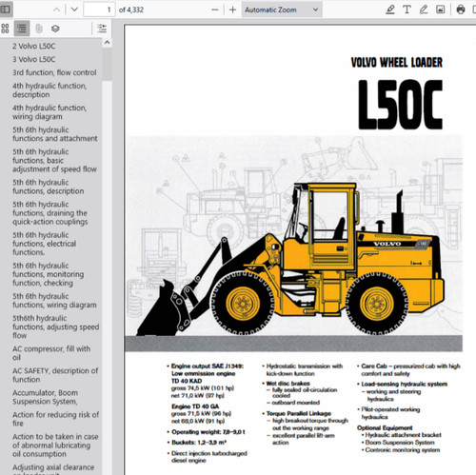
Task: Open 'Action for reducing risk of fire'
Action: click(55, 419)
